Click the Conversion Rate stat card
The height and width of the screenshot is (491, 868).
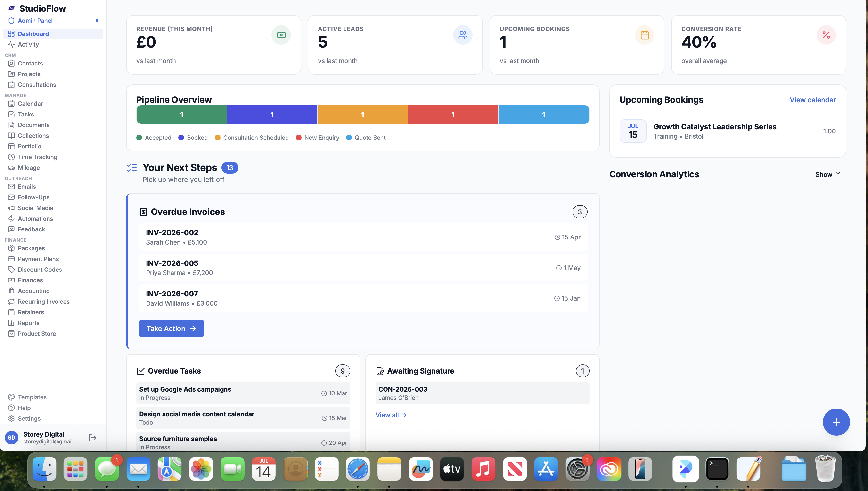pyautogui.click(x=758, y=45)
